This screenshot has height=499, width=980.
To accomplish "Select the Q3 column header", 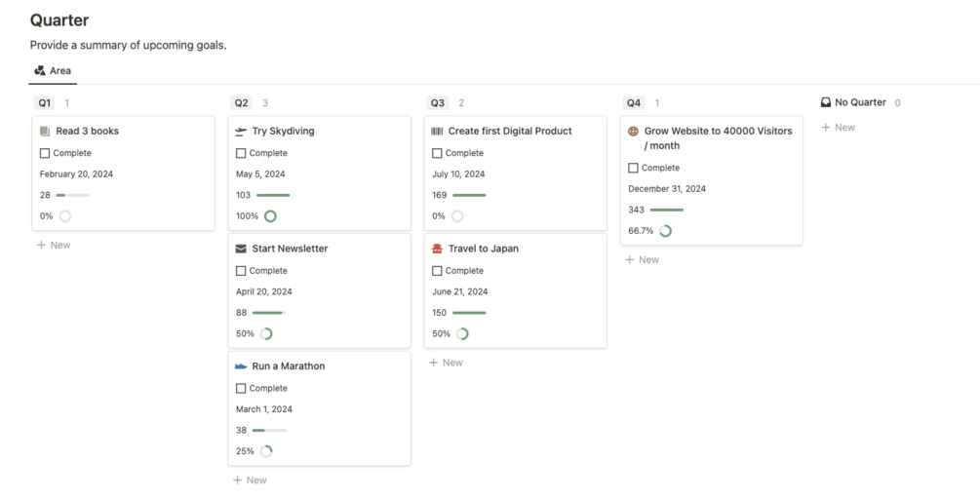I will click(437, 103).
